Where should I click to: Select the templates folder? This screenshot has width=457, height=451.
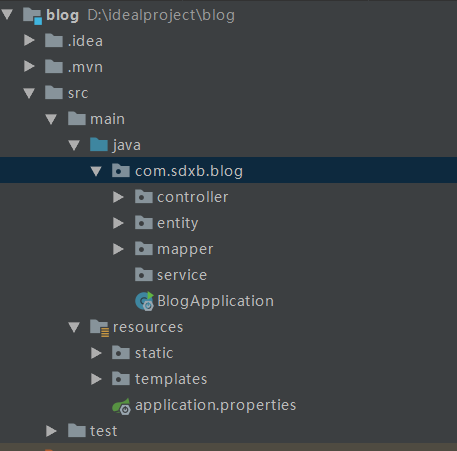point(171,379)
